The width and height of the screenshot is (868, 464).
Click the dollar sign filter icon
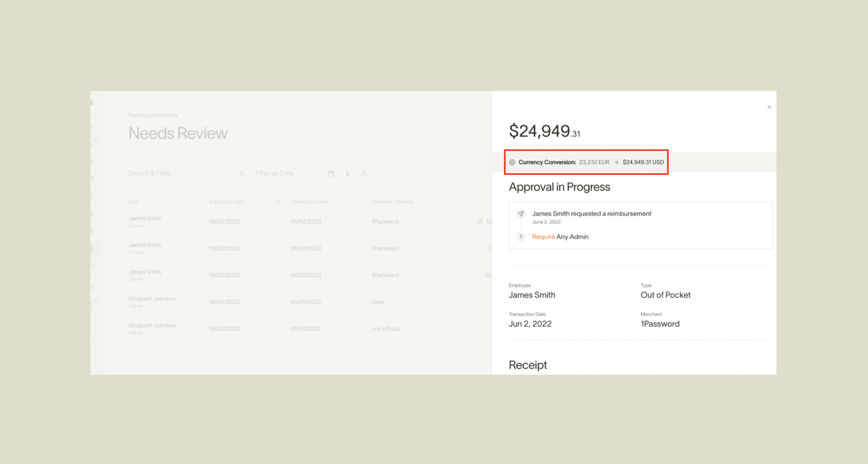347,174
